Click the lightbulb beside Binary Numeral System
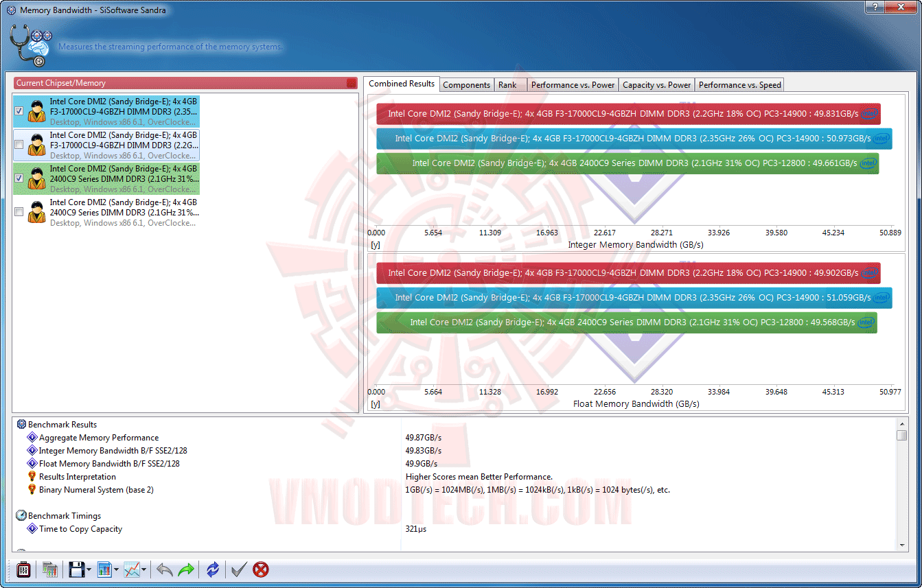 pyautogui.click(x=32, y=490)
